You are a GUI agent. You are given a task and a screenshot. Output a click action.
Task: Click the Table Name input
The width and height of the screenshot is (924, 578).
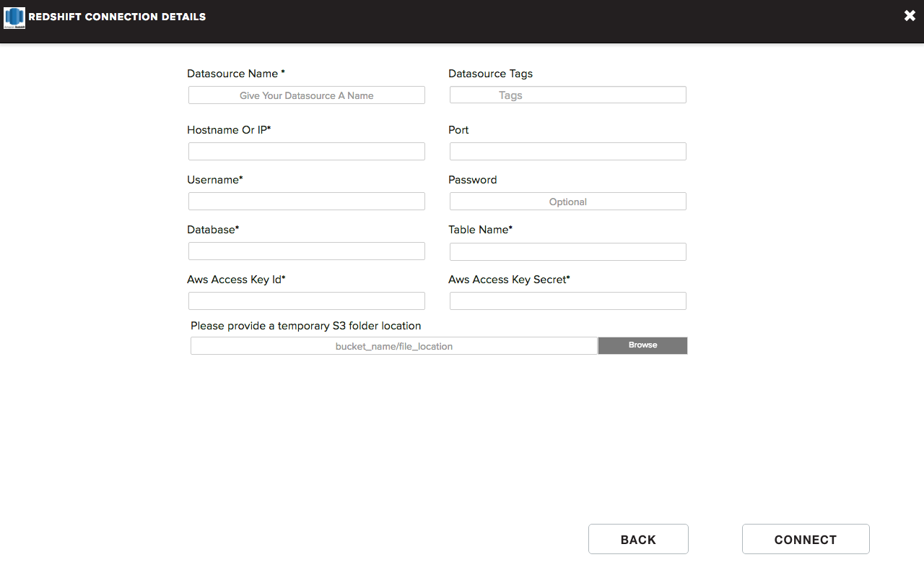(568, 251)
